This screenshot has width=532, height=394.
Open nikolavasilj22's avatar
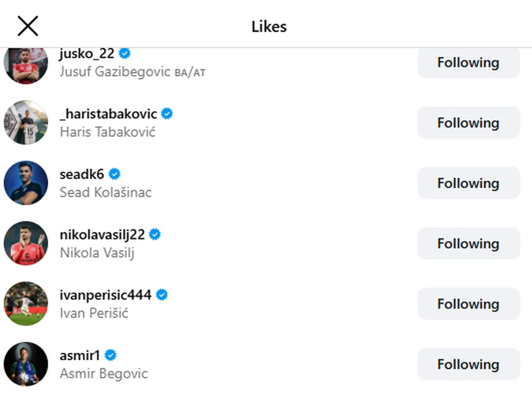26,243
